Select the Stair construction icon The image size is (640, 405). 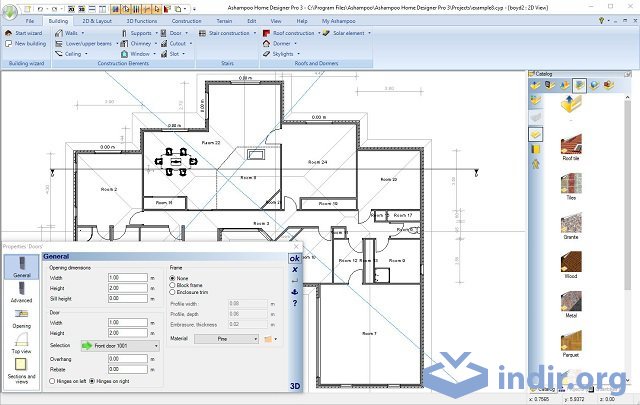202,33
